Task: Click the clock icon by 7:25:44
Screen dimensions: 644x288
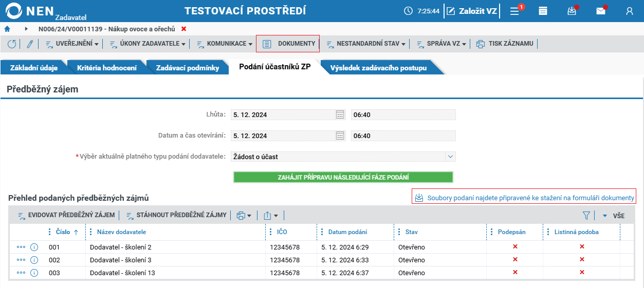Action: pyautogui.click(x=409, y=11)
